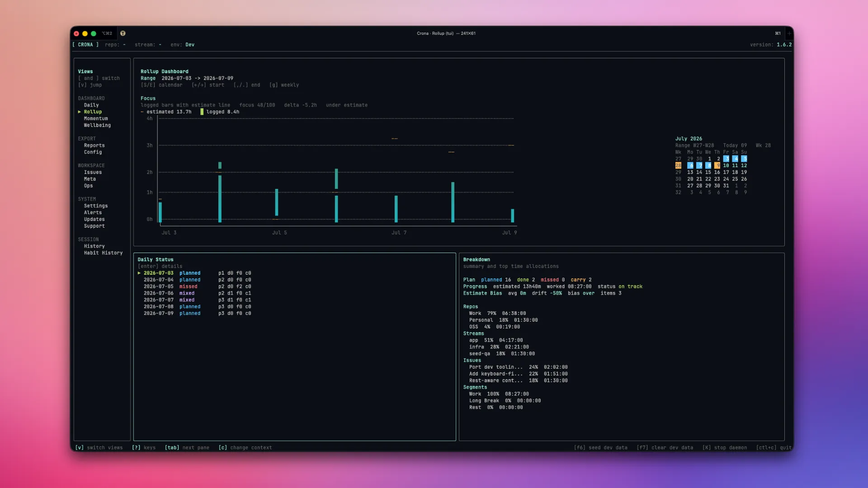
Task: Click [tab] next pane in footer
Action: (x=187, y=448)
